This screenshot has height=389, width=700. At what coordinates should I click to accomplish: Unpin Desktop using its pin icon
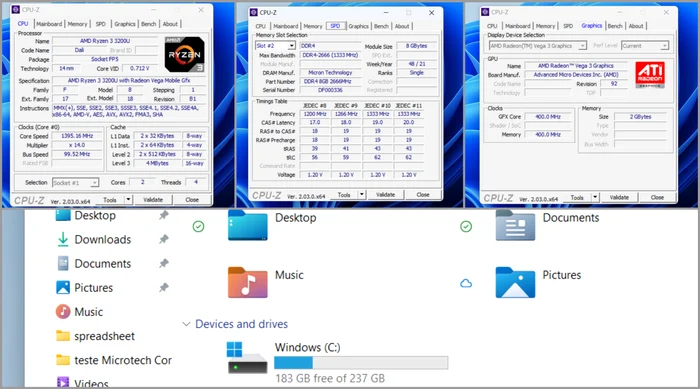tap(164, 215)
